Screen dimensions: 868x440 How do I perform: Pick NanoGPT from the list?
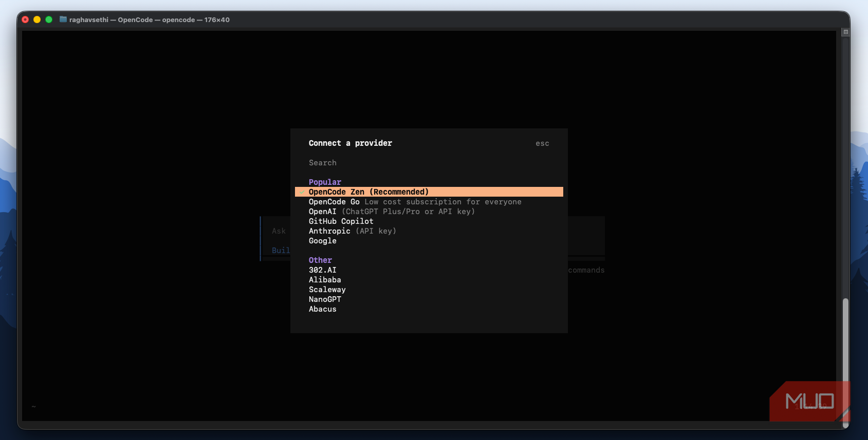(429, 299)
